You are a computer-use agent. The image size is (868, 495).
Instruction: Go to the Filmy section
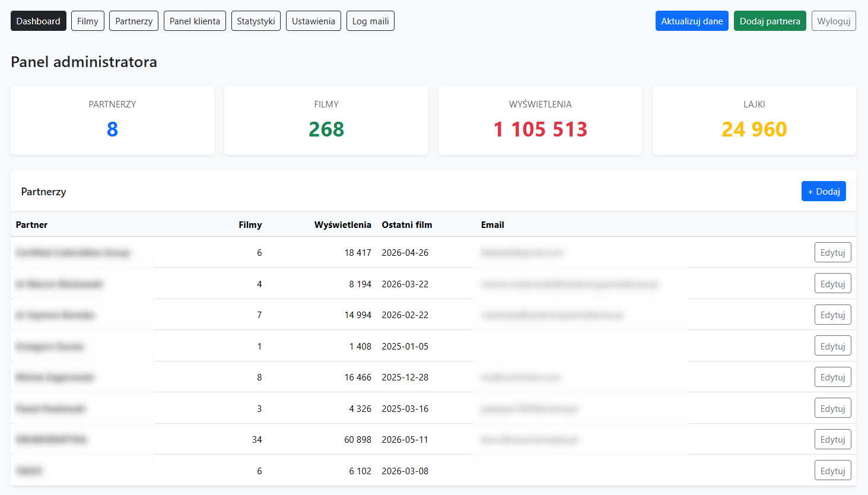tap(88, 21)
